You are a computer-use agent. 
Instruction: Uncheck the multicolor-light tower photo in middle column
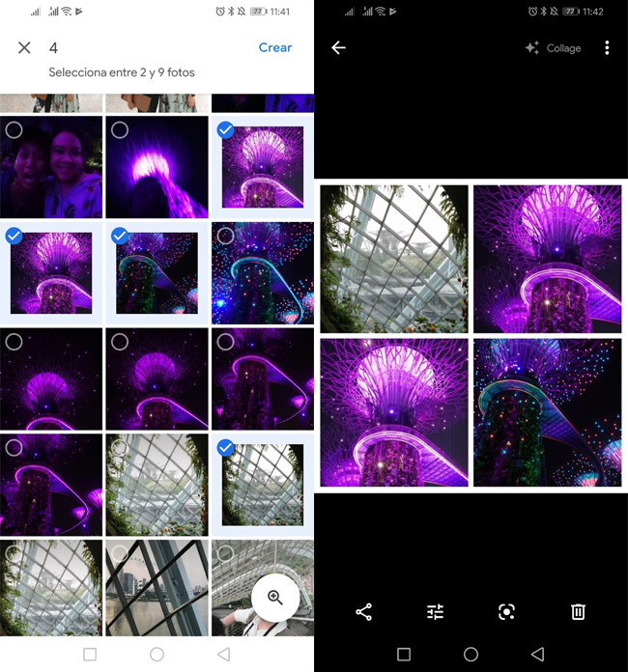click(x=157, y=273)
